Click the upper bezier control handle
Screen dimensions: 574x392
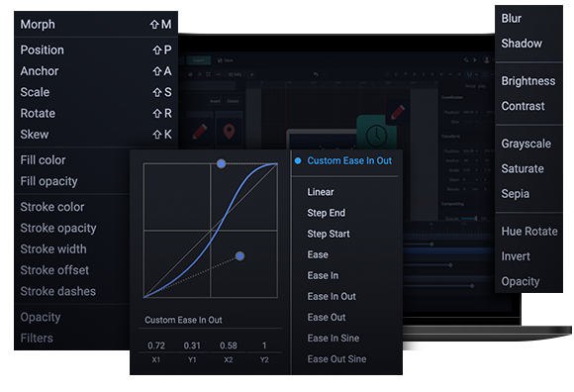[221, 163]
